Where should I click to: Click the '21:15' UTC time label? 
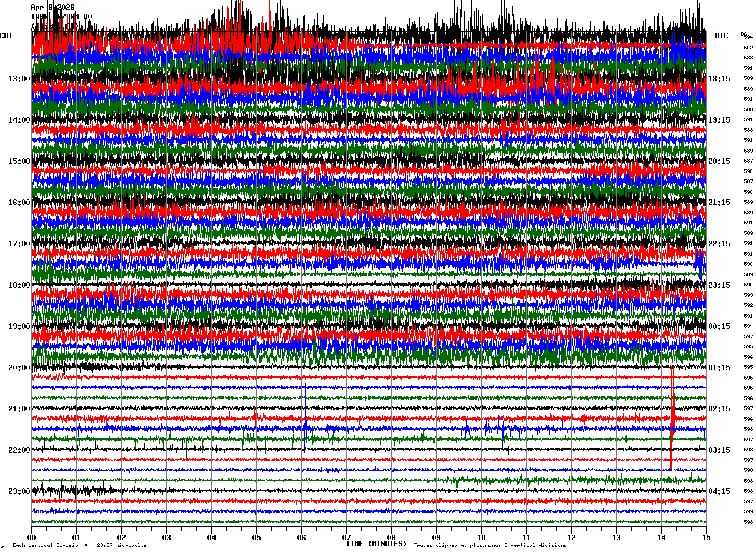719,203
